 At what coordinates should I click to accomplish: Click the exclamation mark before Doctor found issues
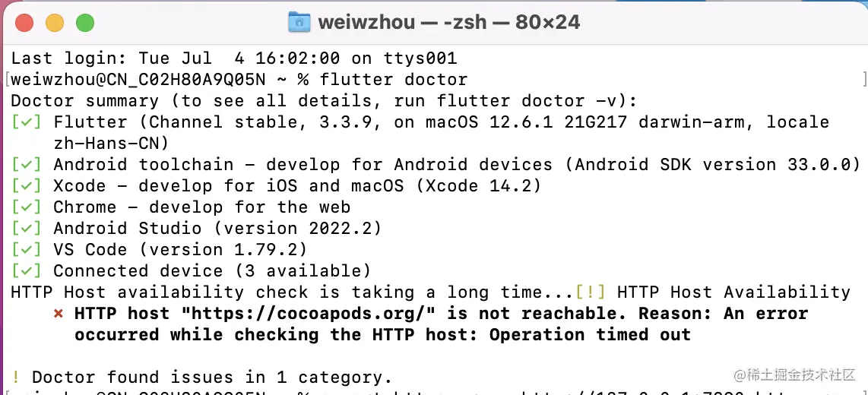click(x=16, y=378)
